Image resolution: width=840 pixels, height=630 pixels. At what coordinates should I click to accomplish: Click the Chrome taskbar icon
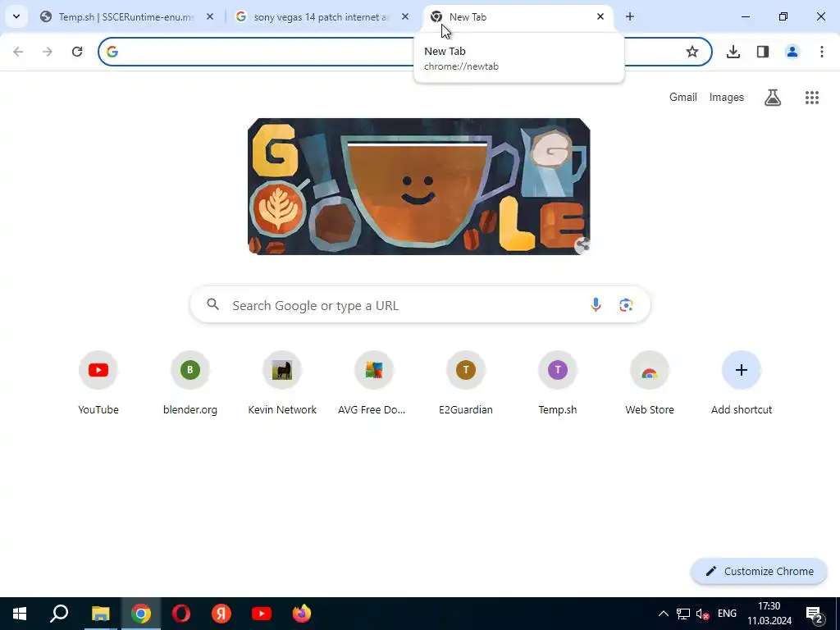pos(141,614)
